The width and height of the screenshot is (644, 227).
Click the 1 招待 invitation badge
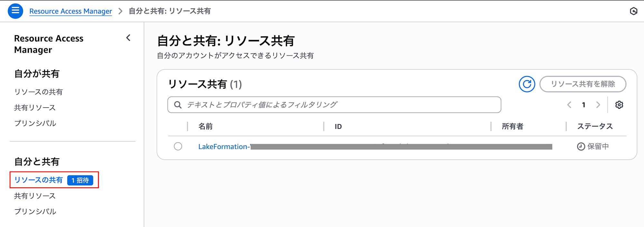80,180
